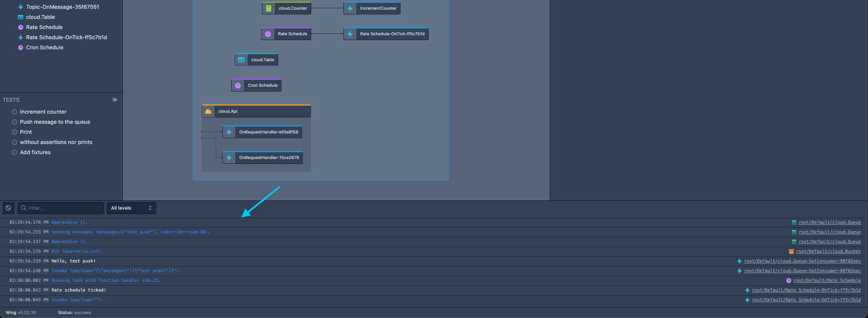This screenshot has width=868, height=318.
Task: Click the cloud.Counter node icon
Action: (268, 8)
